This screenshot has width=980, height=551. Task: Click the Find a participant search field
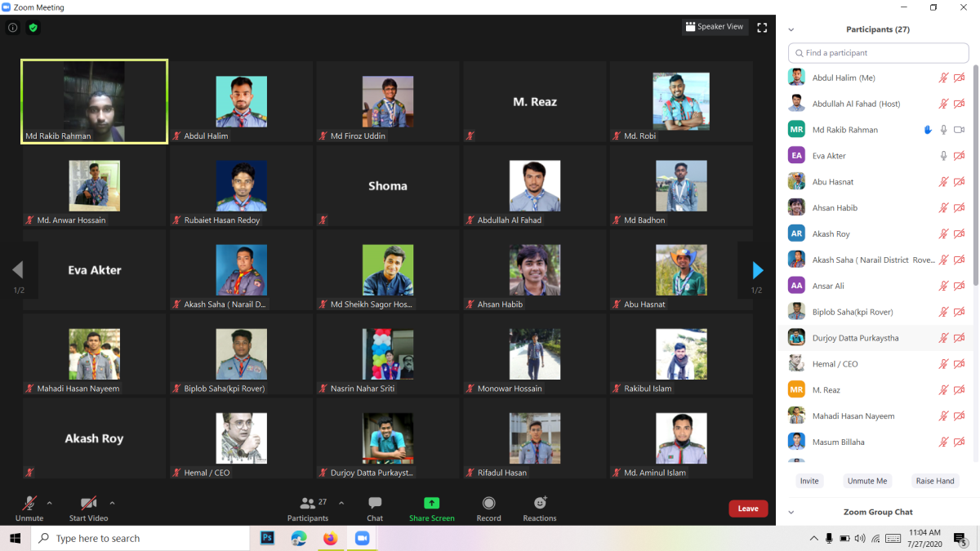(878, 52)
